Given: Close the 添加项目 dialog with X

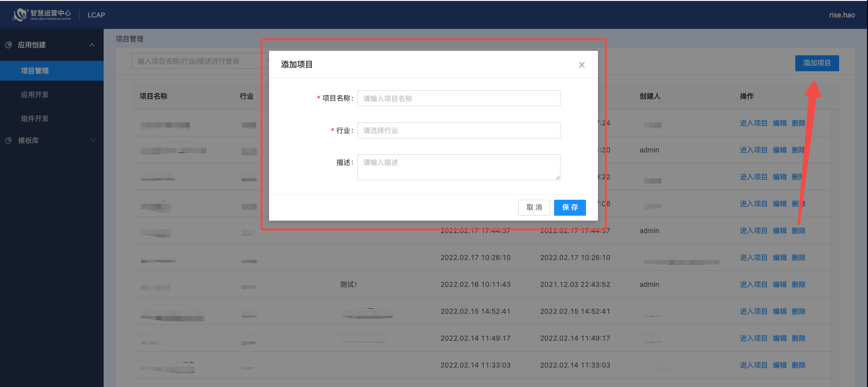Looking at the screenshot, I should (x=581, y=65).
